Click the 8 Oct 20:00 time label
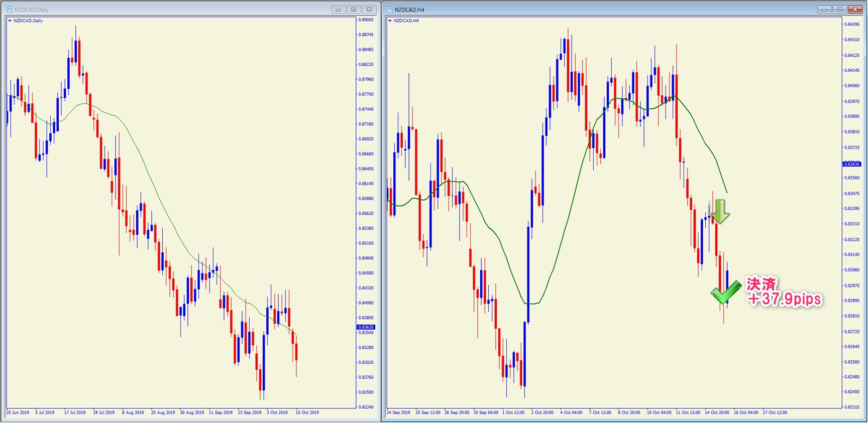 [629, 412]
